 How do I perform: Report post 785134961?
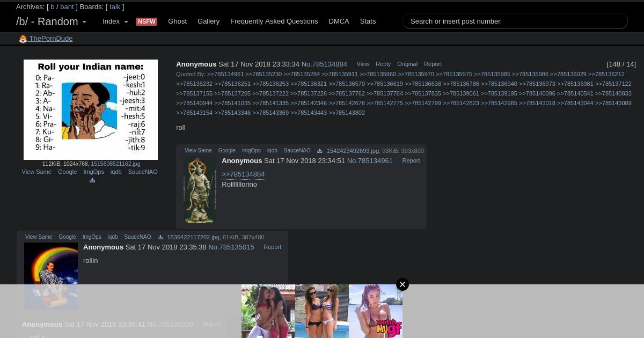coord(411,161)
